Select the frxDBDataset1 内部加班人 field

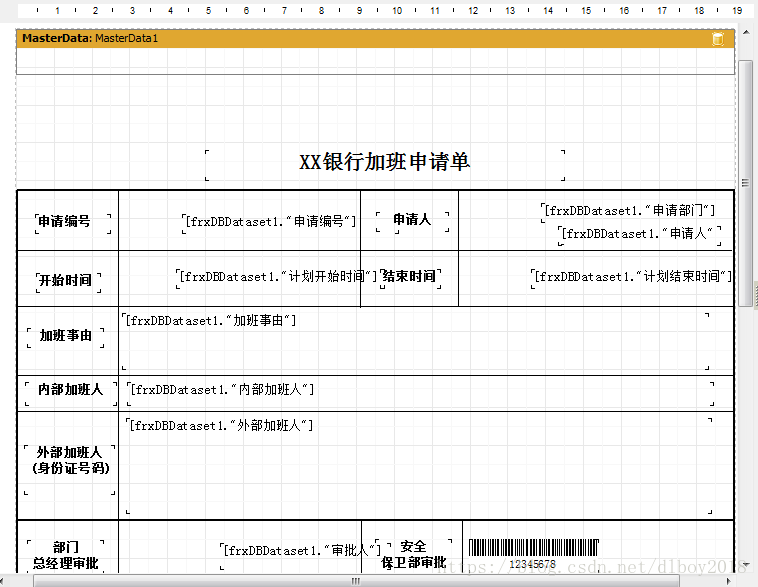[x=420, y=393]
